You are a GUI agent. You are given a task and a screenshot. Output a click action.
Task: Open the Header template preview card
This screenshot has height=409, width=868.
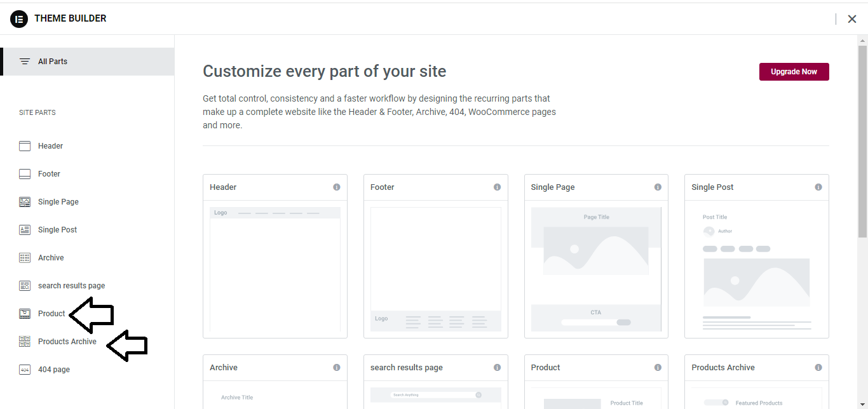pos(275,269)
